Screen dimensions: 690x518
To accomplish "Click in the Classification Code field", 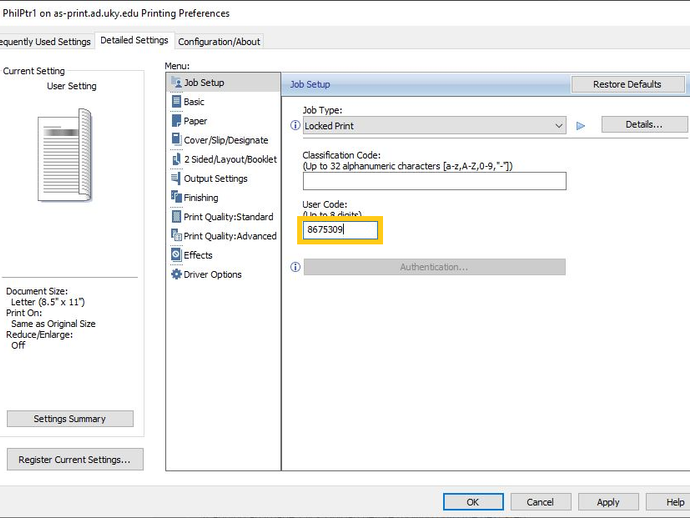I will [x=434, y=181].
